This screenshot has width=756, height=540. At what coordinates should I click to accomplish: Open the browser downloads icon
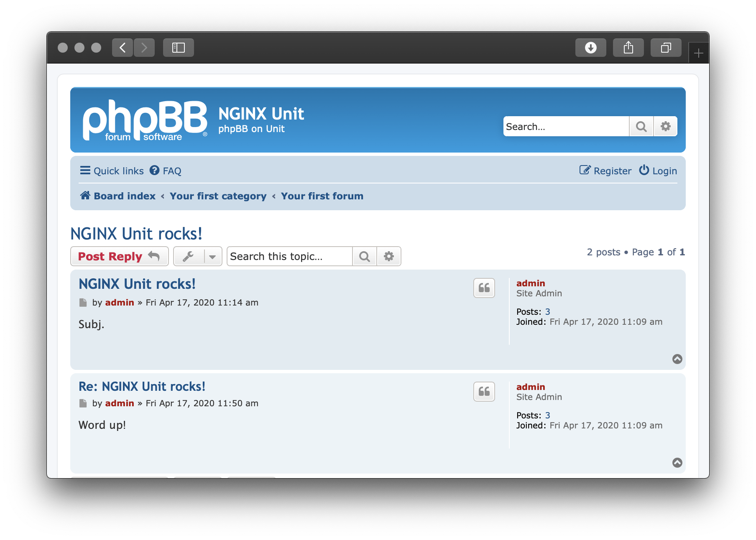point(591,48)
